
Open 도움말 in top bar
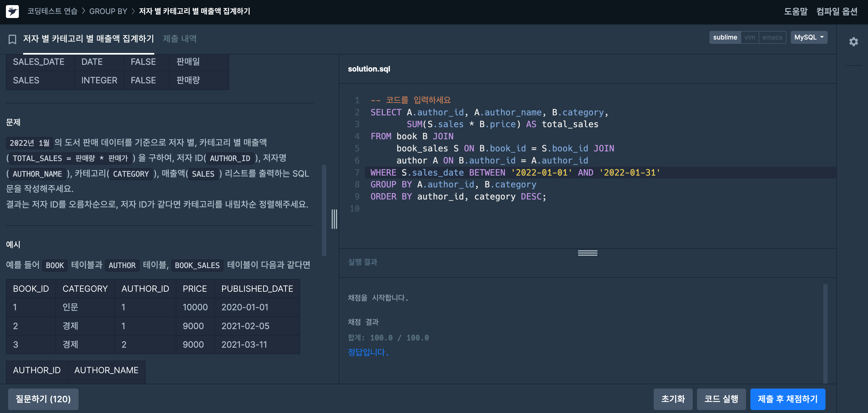[x=796, y=12]
